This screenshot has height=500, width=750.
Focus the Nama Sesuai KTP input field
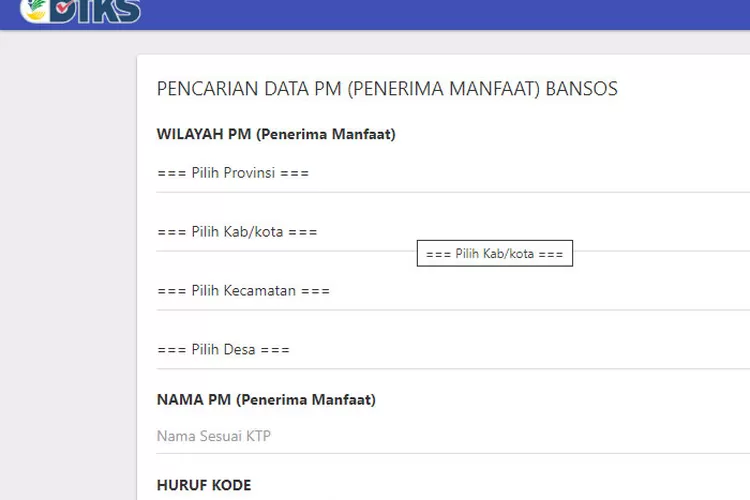point(453,436)
